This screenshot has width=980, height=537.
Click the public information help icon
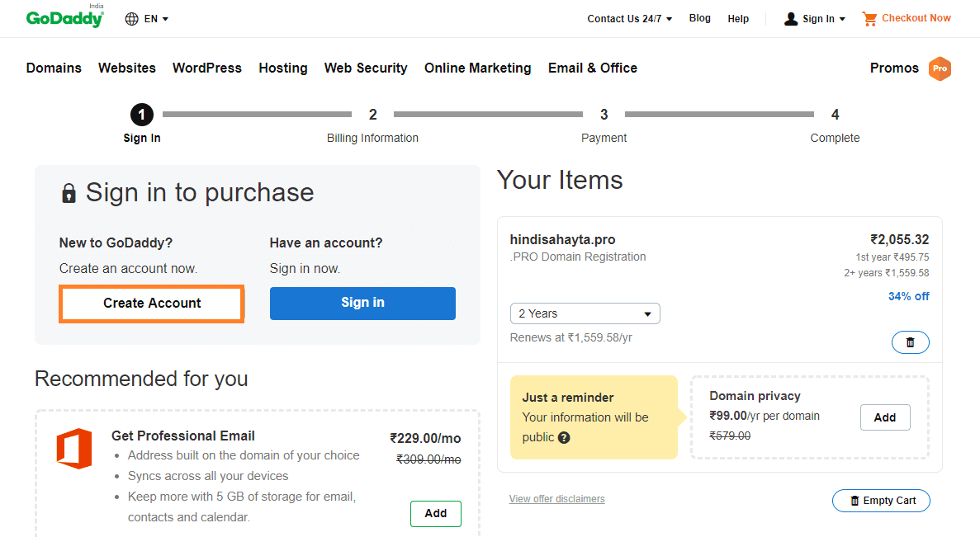point(564,438)
